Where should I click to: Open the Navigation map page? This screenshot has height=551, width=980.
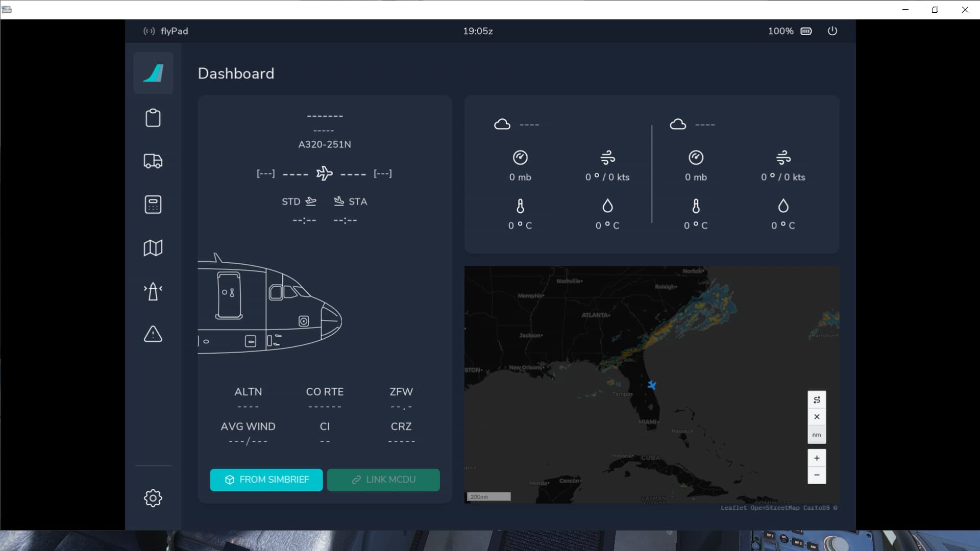tap(153, 248)
